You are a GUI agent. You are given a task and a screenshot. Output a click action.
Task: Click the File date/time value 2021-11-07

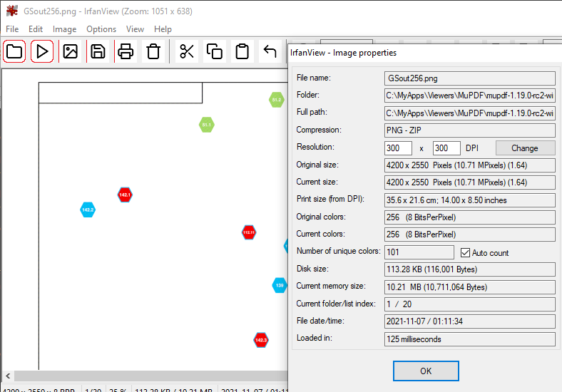click(470, 321)
